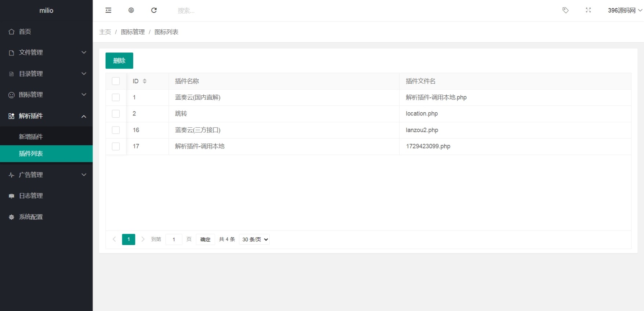Go to the next page arrow

pyautogui.click(x=143, y=239)
